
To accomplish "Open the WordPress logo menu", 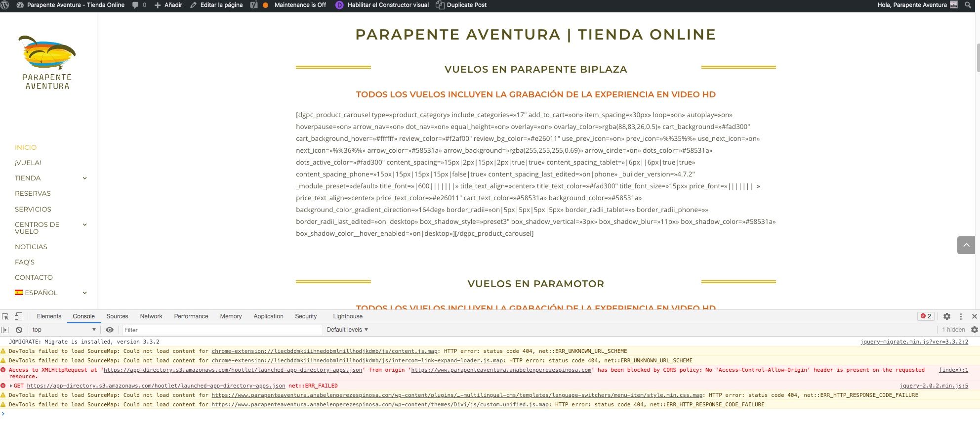I will [x=5, y=5].
